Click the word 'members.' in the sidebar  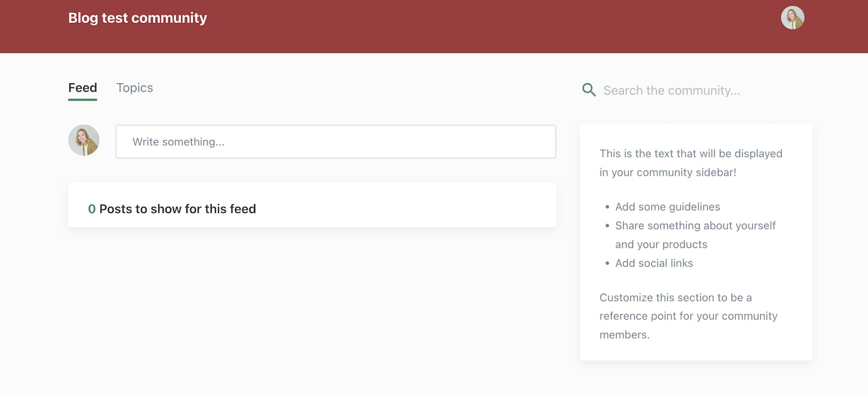(x=624, y=335)
